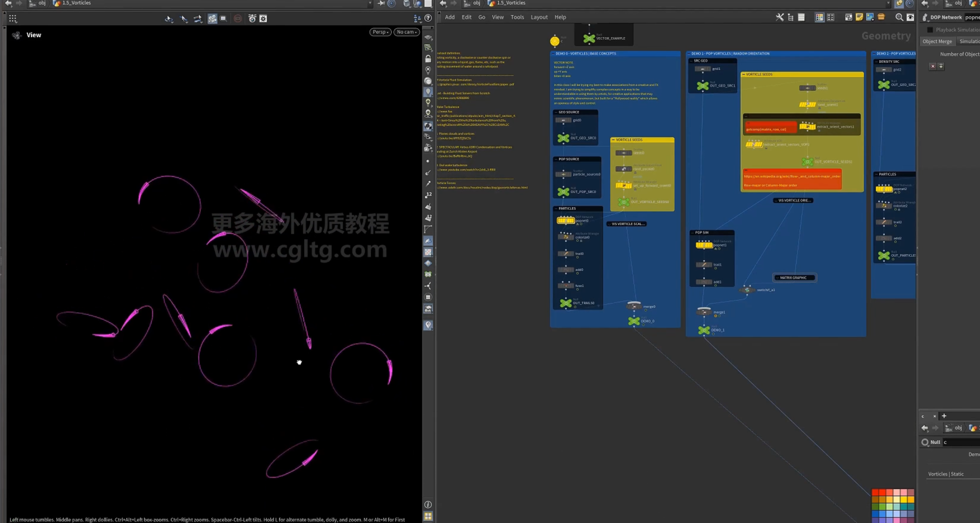
Task: Open viewport help question mark icon
Action: coord(428,18)
